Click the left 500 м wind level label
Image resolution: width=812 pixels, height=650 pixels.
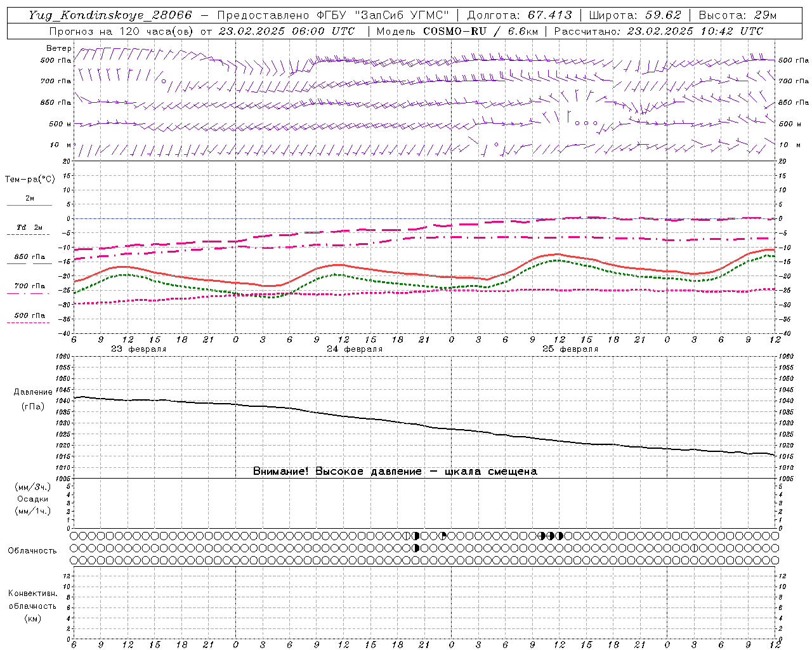[x=60, y=124]
